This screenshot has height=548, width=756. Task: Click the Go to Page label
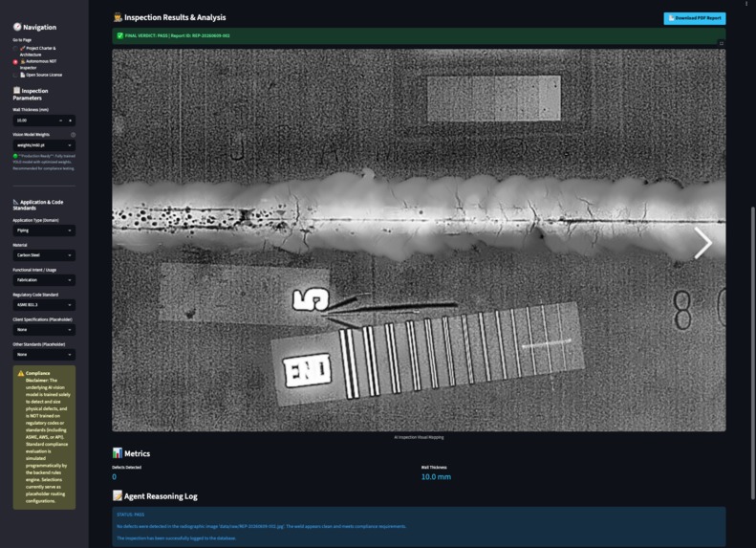(22, 40)
